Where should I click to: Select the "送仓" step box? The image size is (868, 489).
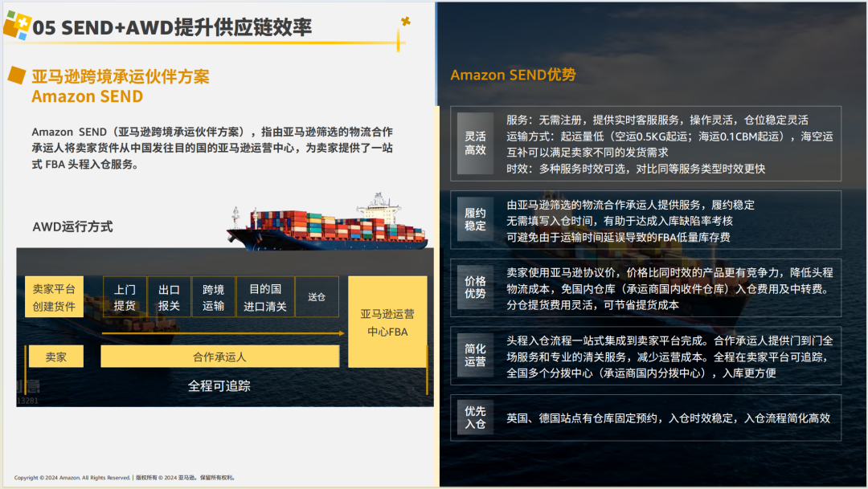[317, 297]
